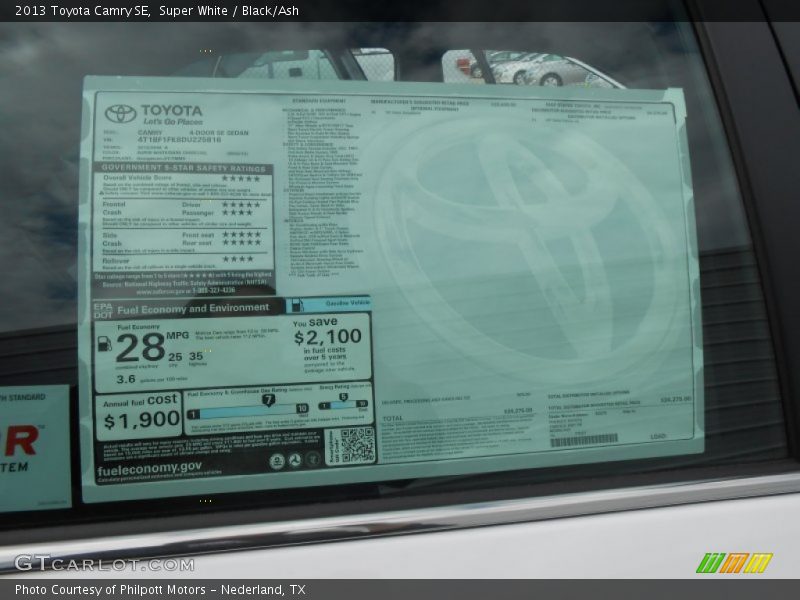This screenshot has height=600, width=800.
Task: Click the VIN 4T1BF1FK8DU225816
Action: click(x=179, y=140)
